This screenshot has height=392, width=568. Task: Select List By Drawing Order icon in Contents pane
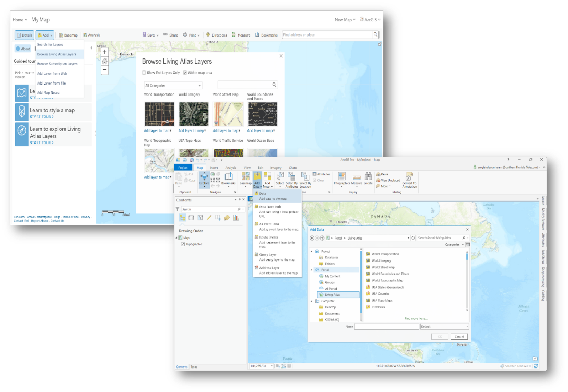coord(182,218)
